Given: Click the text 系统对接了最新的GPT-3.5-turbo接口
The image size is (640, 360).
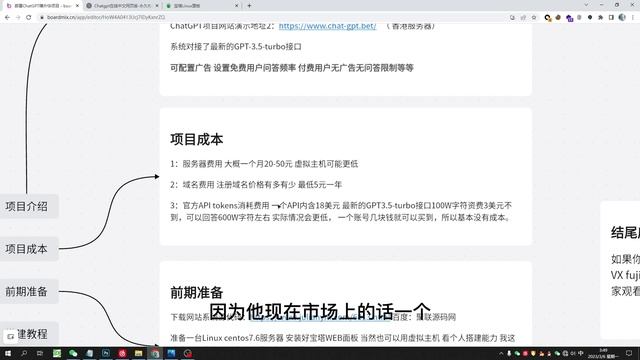Looking at the screenshot, I should coord(236,47).
